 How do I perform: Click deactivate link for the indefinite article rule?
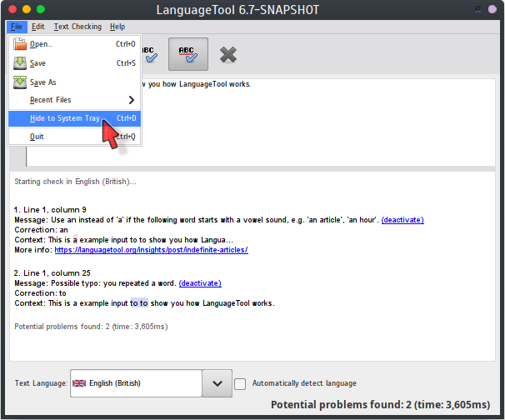pyautogui.click(x=402, y=220)
